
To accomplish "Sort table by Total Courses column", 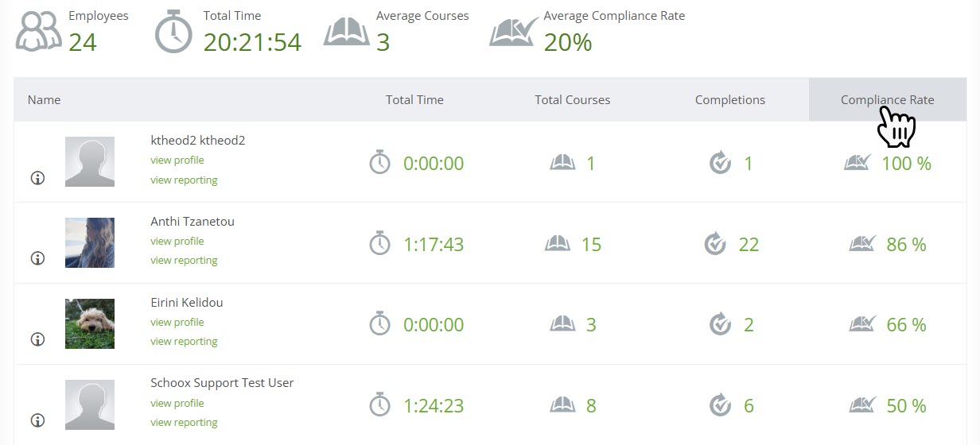I will (572, 100).
